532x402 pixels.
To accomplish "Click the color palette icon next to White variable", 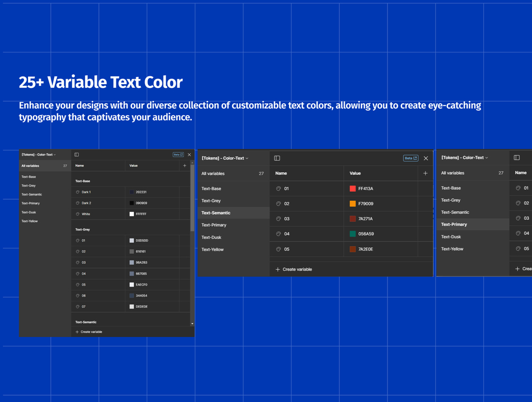I will coord(78,214).
